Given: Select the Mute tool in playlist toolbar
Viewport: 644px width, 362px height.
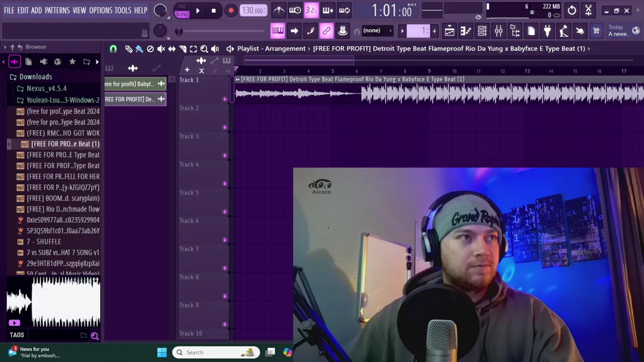Looking at the screenshot, I should point(161,49).
